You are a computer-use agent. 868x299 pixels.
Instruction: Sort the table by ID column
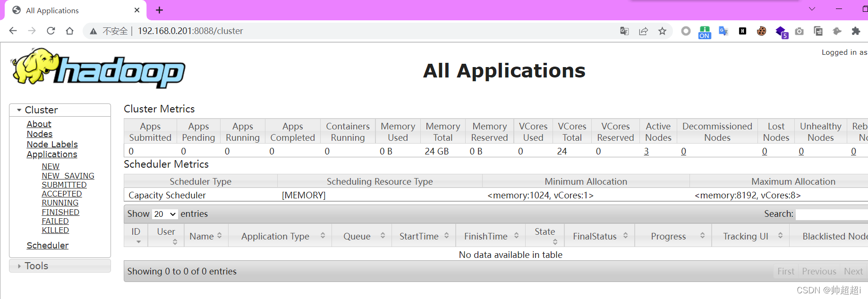click(x=136, y=235)
